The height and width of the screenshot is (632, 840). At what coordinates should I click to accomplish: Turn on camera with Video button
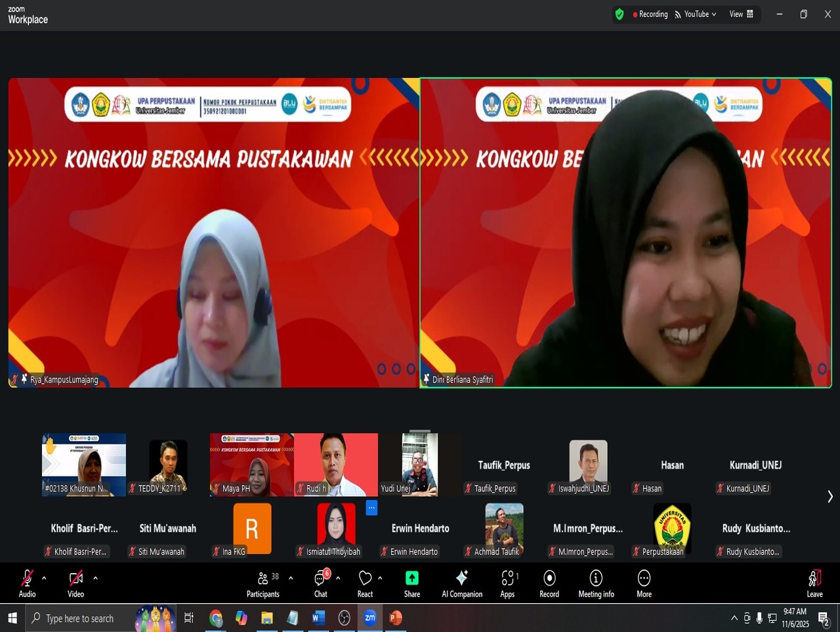75,583
